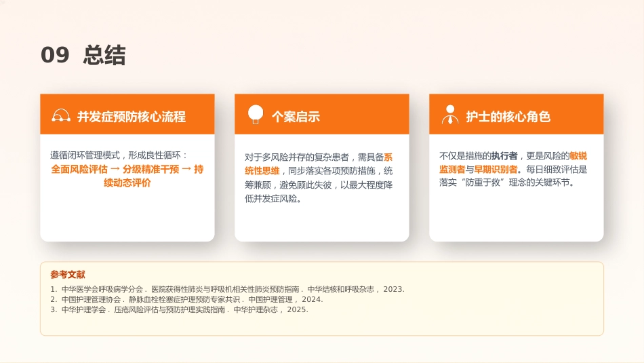Click the person icon beside 护士的核心角色
The width and height of the screenshot is (644, 363).
(x=450, y=114)
